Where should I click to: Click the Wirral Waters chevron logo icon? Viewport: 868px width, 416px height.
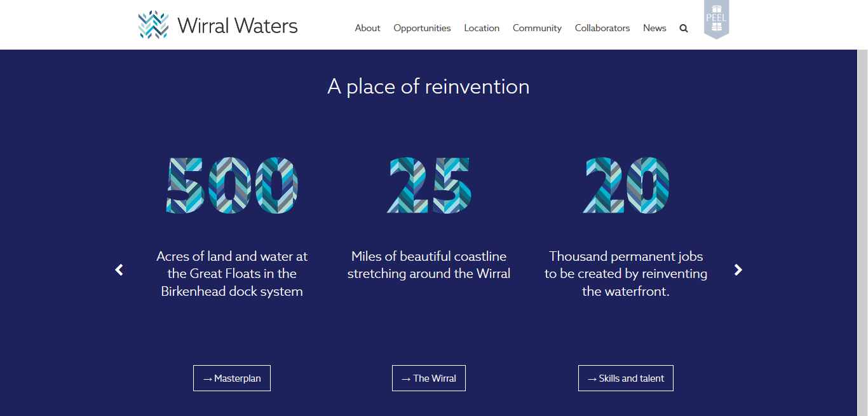coord(153,25)
